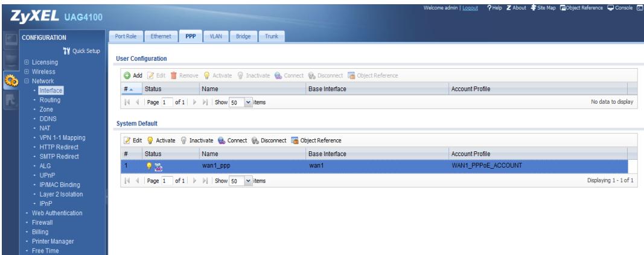Image resolution: width=644 pixels, height=255 pixels.
Task: Select Interface in the Network menu
Action: 51,90
